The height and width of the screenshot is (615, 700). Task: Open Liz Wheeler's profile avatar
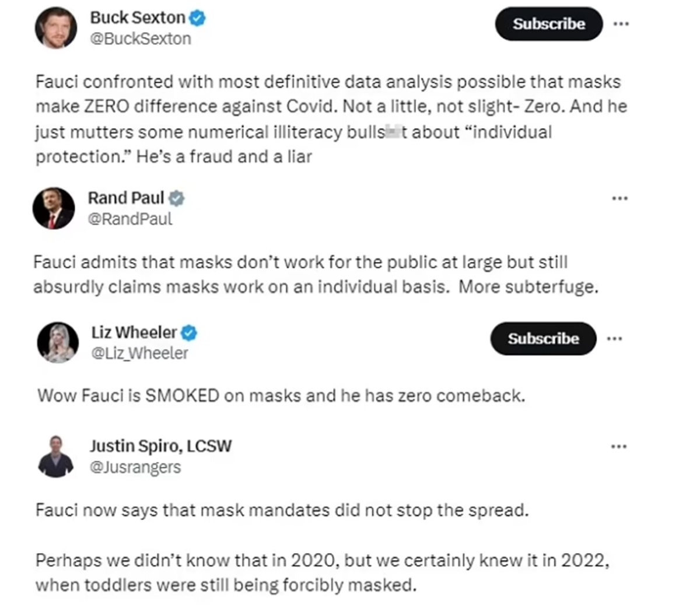[58, 342]
